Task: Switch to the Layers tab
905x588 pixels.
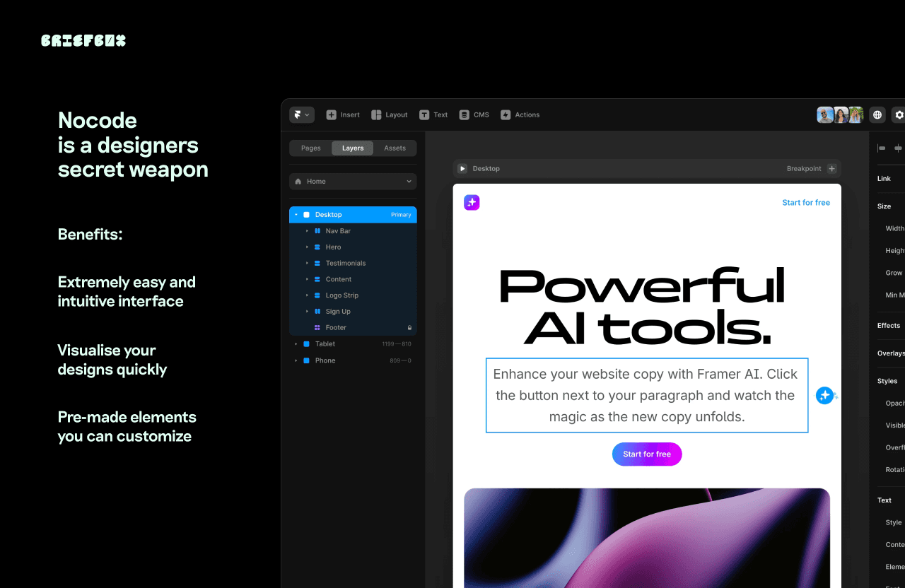Action: (x=353, y=148)
